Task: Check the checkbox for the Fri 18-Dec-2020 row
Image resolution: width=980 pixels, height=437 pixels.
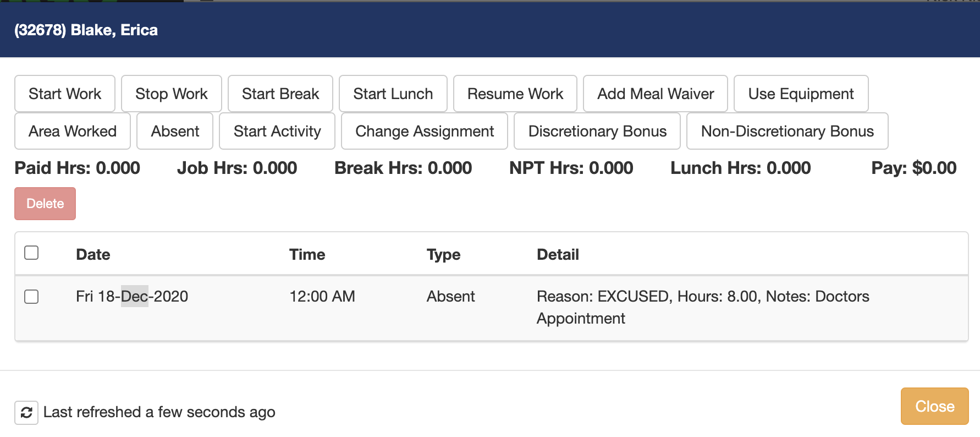Action: click(31, 297)
